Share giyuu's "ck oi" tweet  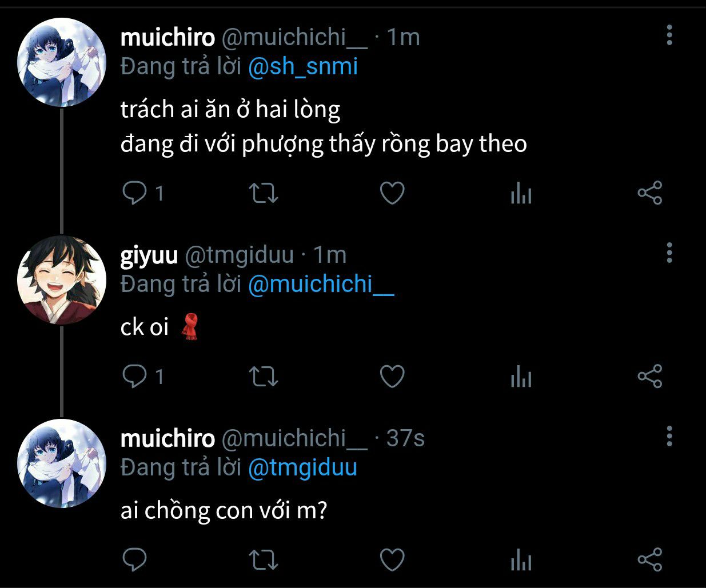point(650,376)
